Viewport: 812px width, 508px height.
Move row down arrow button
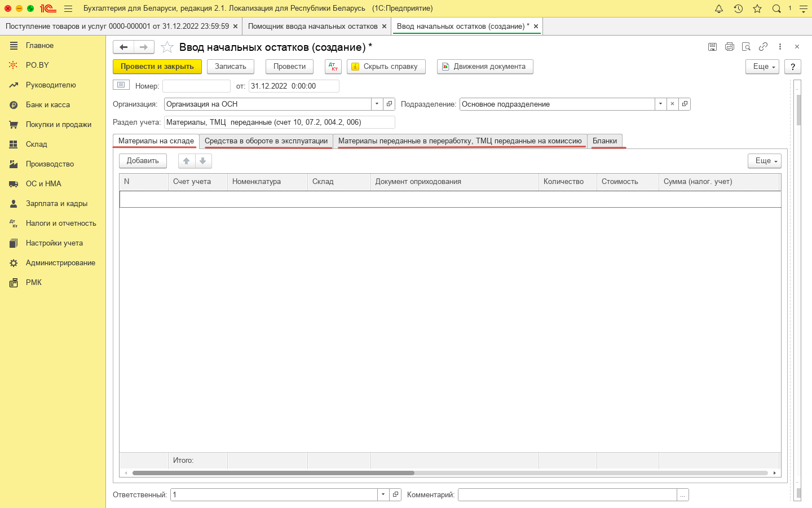coord(203,161)
